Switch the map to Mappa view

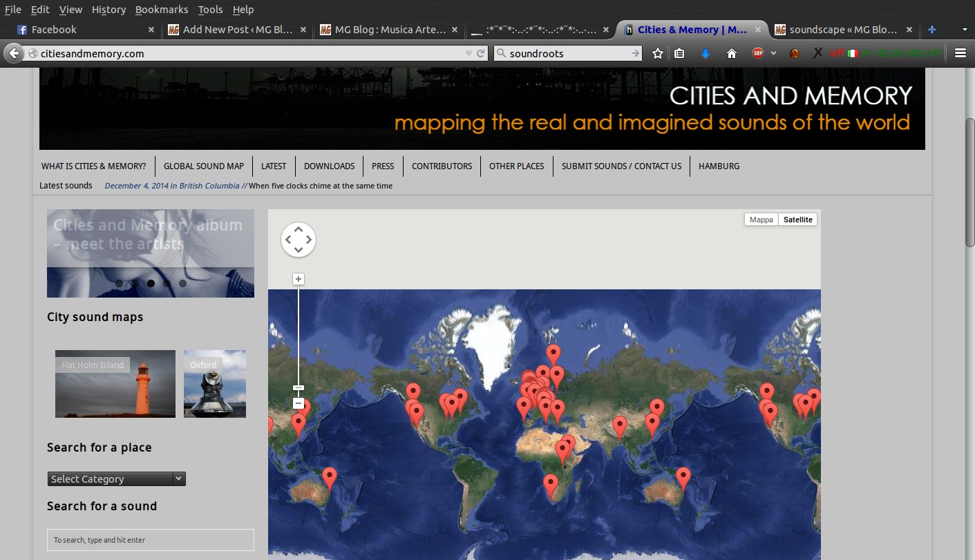pyautogui.click(x=761, y=220)
